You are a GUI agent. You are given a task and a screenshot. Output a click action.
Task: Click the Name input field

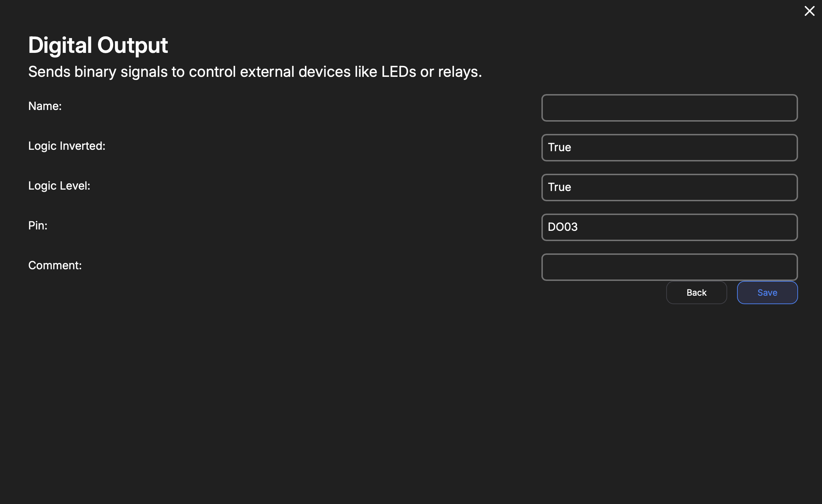(669, 108)
